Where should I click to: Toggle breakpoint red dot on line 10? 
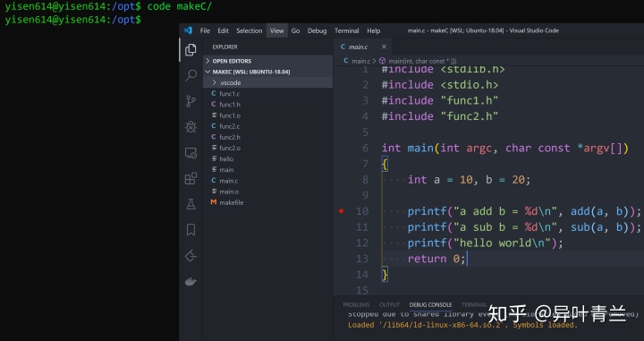click(341, 211)
